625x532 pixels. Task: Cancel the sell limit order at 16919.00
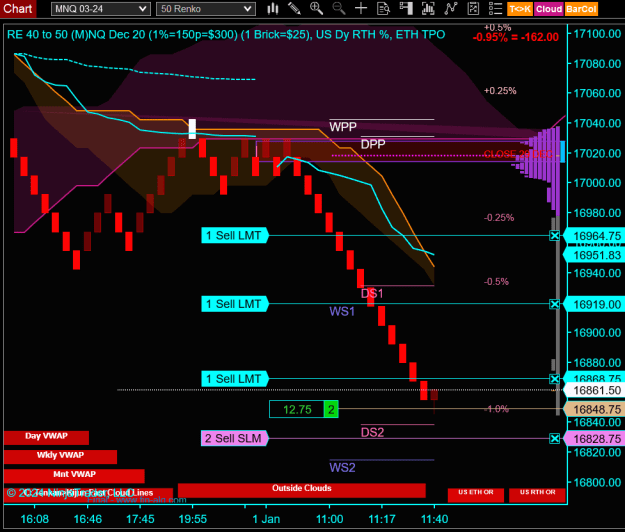pos(554,304)
